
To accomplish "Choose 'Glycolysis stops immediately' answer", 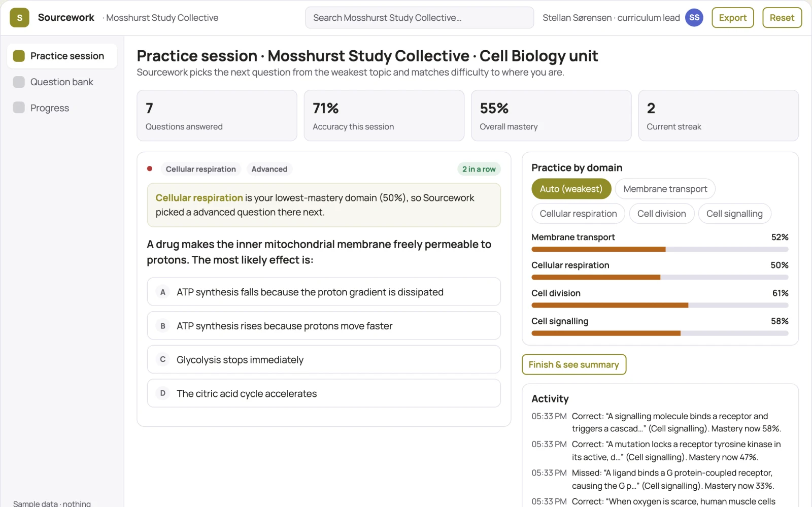I will (324, 359).
